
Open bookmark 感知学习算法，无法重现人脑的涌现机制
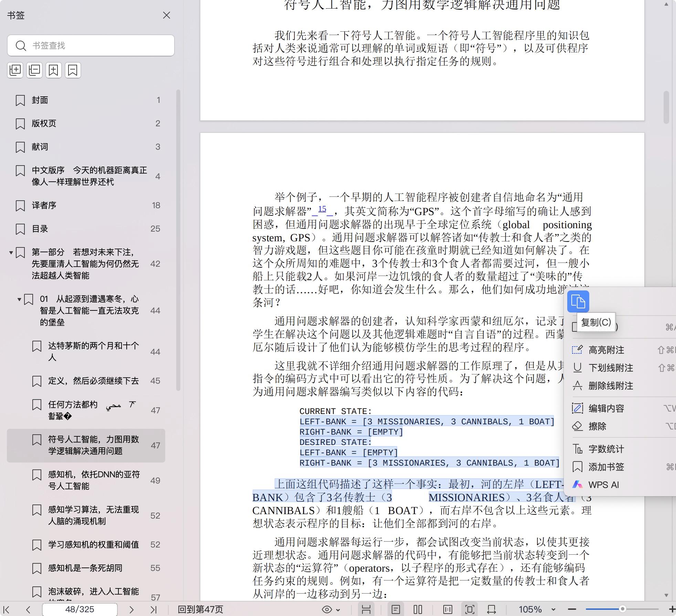(86, 516)
